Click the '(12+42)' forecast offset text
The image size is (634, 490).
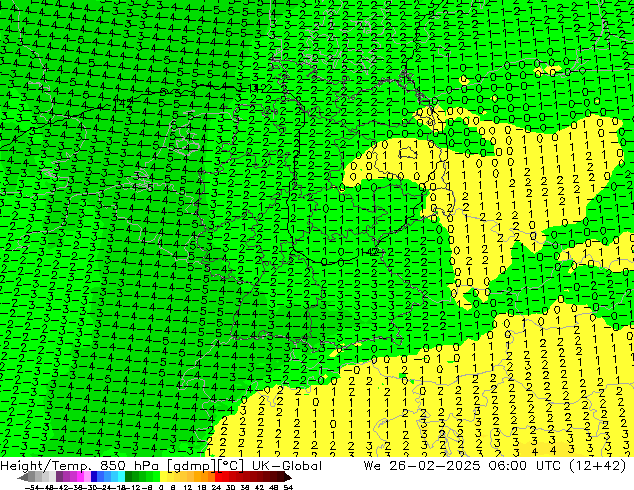[x=598, y=466]
